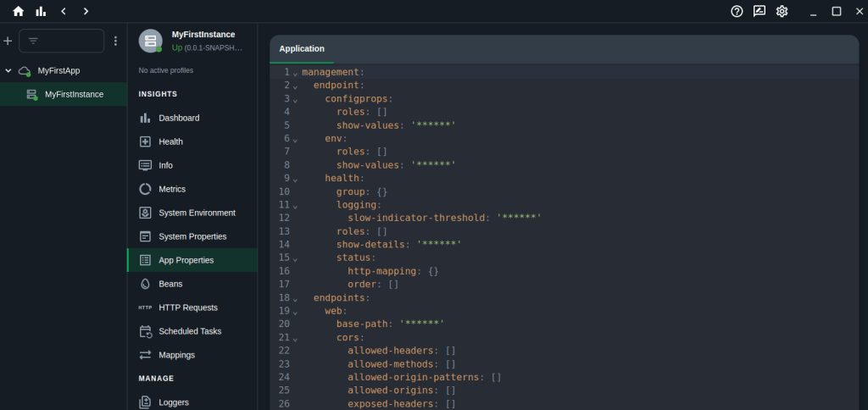This screenshot has width=868, height=410.
Task: Open the Beans menu item
Action: 170,284
